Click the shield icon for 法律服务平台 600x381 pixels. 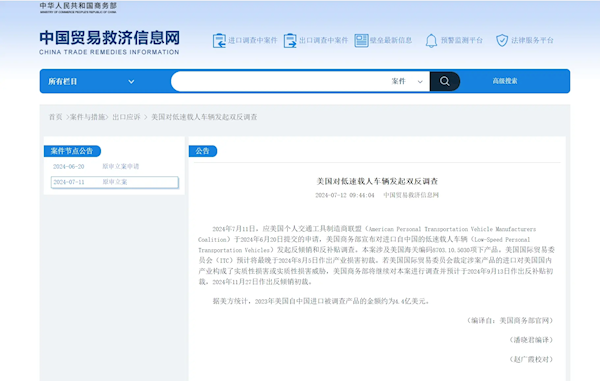click(x=502, y=41)
